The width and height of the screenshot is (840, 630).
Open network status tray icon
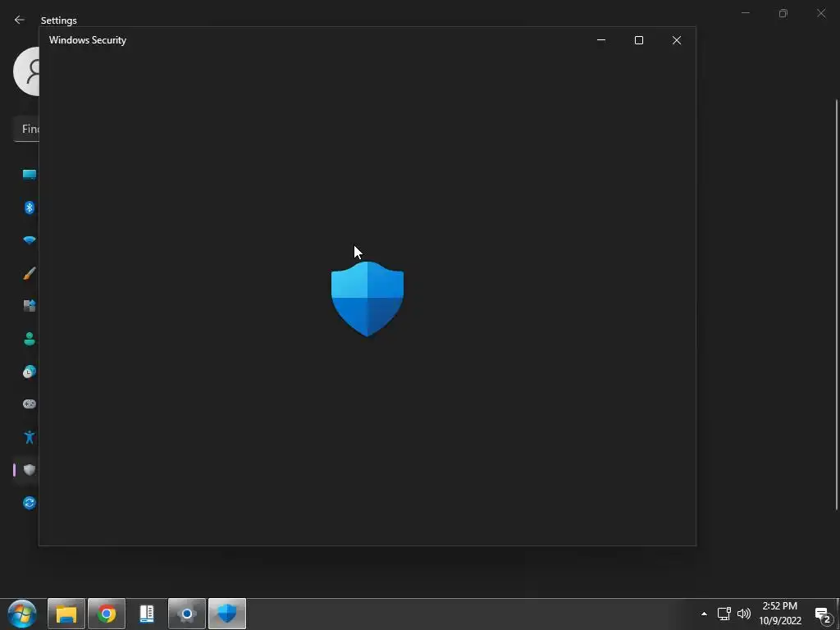(724, 614)
